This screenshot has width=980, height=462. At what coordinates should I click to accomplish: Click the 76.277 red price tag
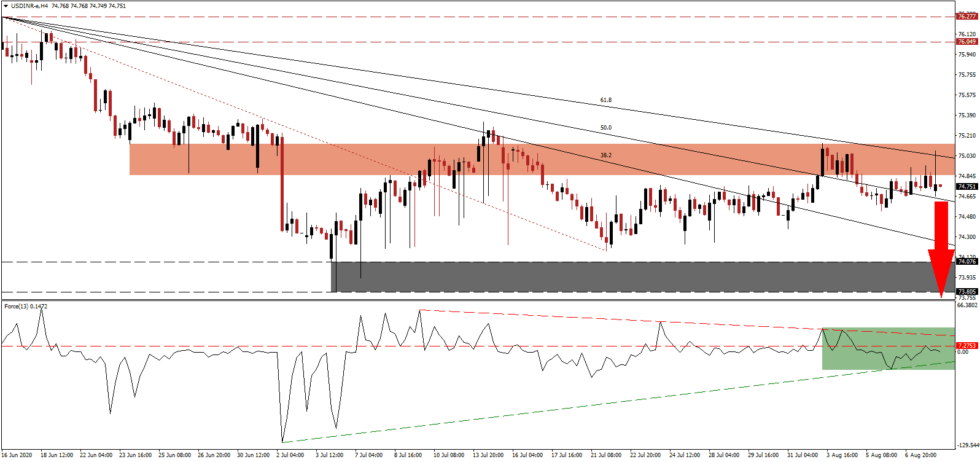[x=966, y=17]
